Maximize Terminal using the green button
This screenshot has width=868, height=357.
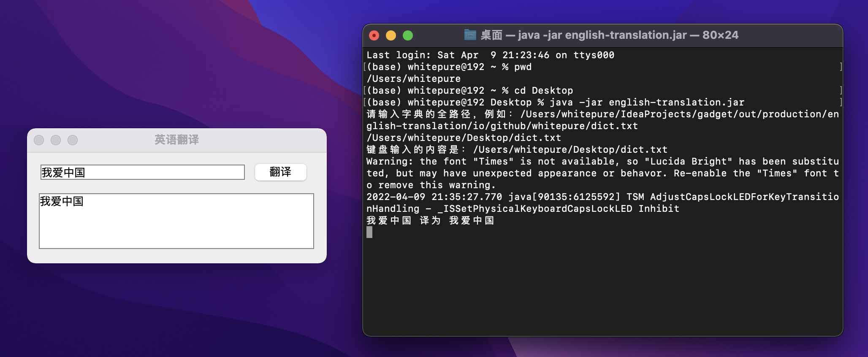click(408, 35)
